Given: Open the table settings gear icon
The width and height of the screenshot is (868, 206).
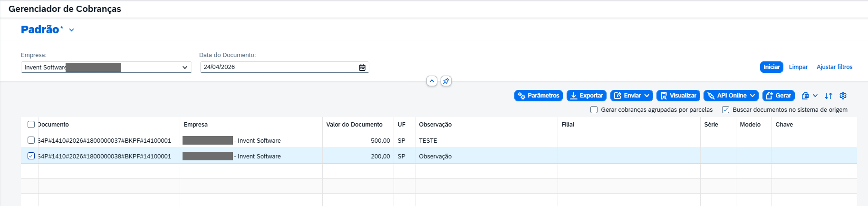Looking at the screenshot, I should pos(843,96).
